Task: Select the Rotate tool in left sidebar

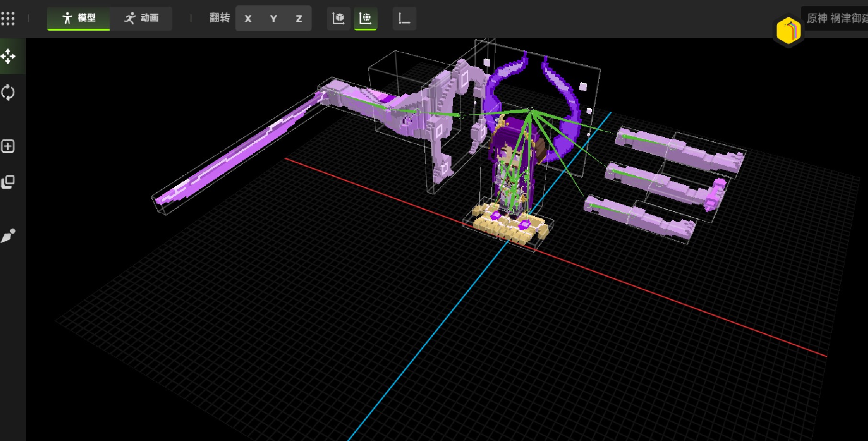Action: [8, 92]
